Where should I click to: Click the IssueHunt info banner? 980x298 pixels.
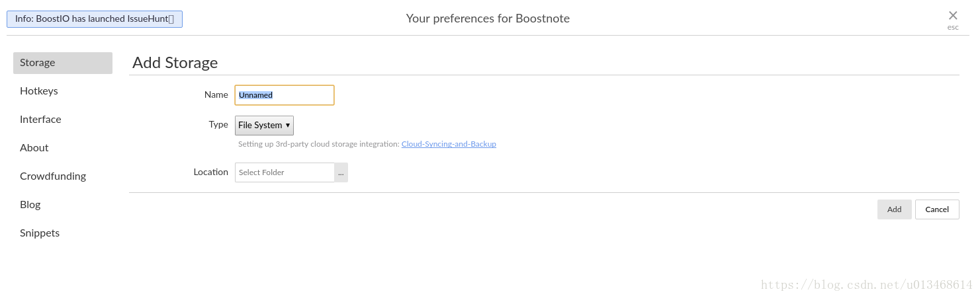click(x=93, y=19)
